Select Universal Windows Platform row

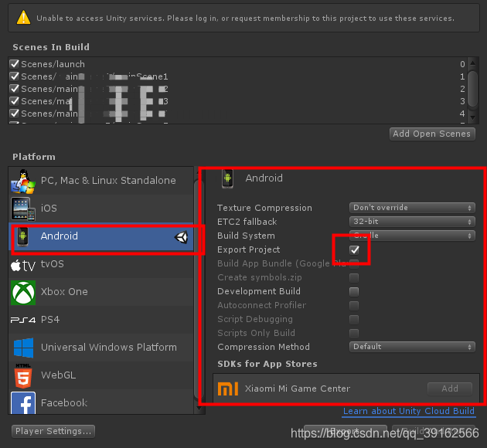(101, 348)
